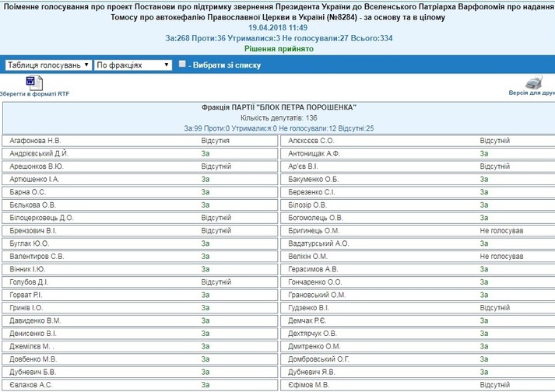This screenshot has width=555, height=392.
Task: Open the 'Таблиця голосувань' dropdown
Action: 48,65
